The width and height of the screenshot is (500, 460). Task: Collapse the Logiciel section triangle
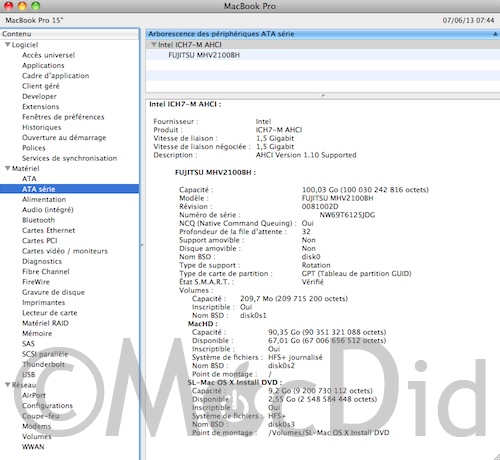click(7, 45)
